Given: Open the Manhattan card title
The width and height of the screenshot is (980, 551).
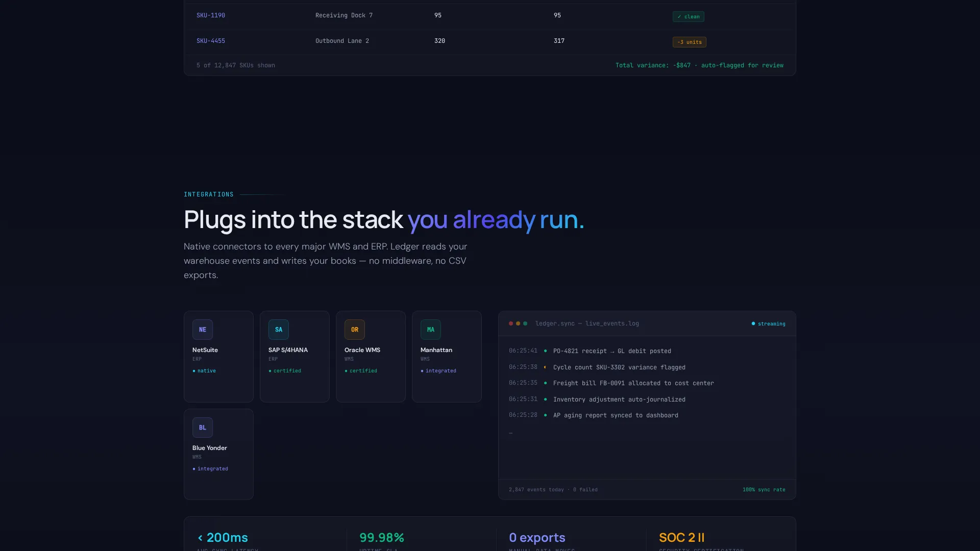Looking at the screenshot, I should point(436,350).
